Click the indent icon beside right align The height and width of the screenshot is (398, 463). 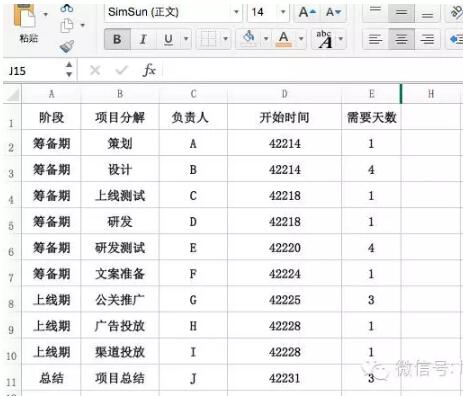tap(456, 39)
